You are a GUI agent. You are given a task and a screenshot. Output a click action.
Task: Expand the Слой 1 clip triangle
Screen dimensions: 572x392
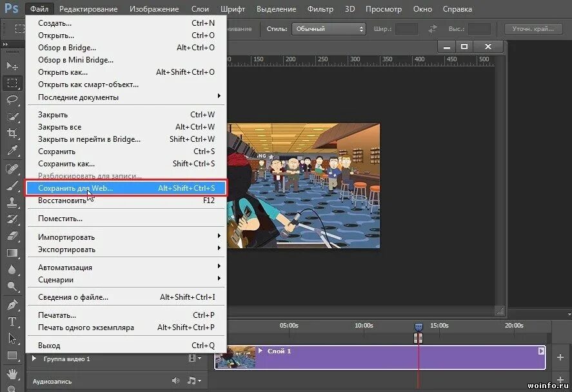[x=260, y=351]
